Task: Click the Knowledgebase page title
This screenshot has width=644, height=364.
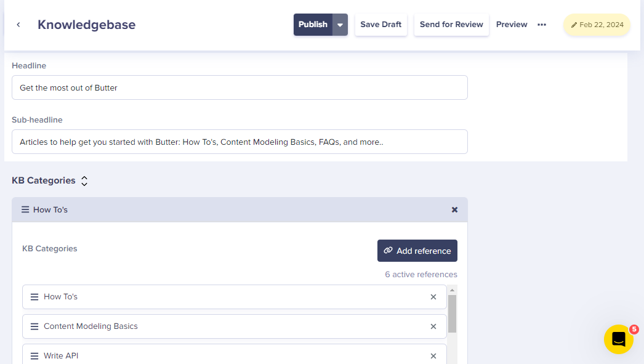Action: coord(87,25)
